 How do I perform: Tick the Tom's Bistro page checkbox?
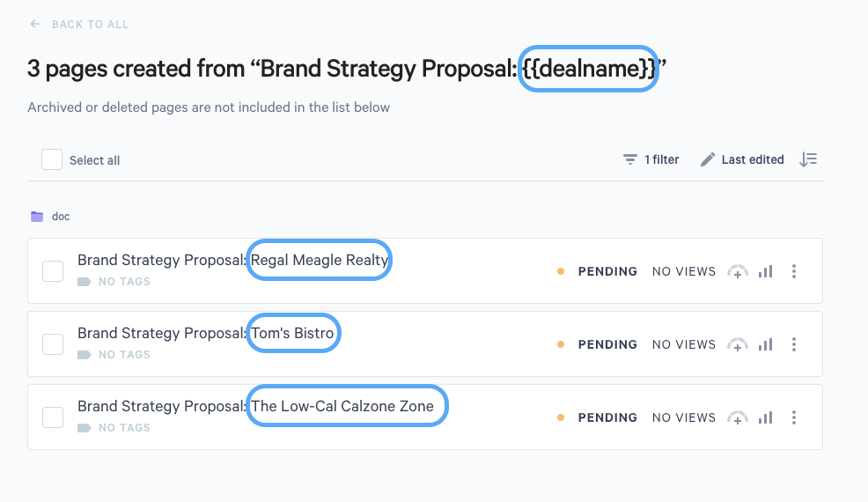click(x=53, y=344)
